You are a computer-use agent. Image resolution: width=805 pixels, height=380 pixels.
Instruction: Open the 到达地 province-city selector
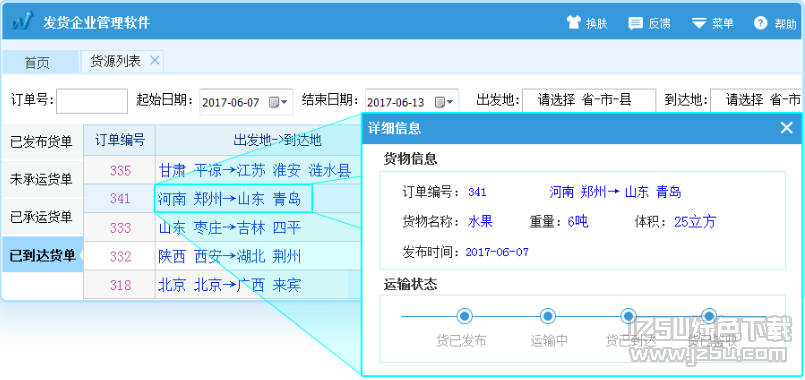click(757, 100)
